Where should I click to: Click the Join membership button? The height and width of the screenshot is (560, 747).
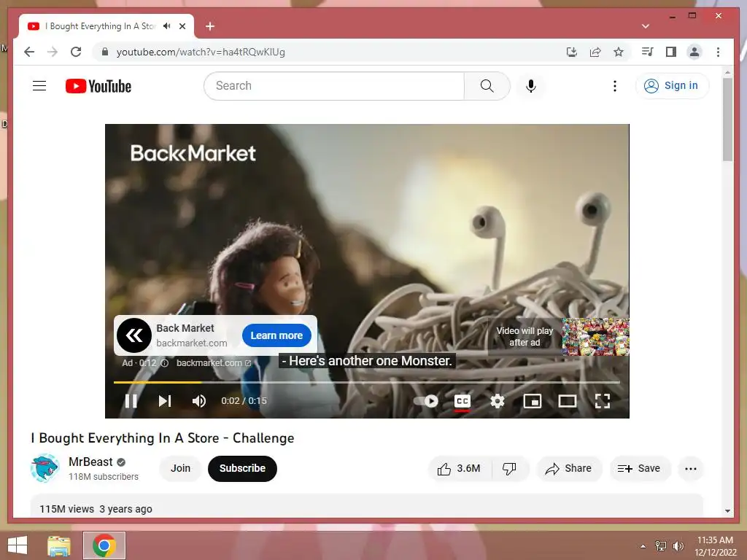(181, 469)
